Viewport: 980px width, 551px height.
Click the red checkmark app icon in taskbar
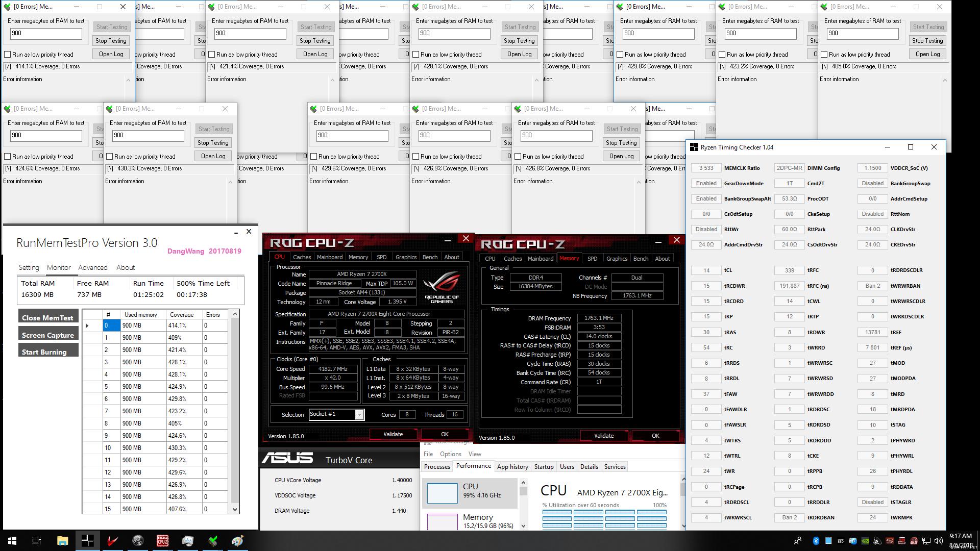112,541
